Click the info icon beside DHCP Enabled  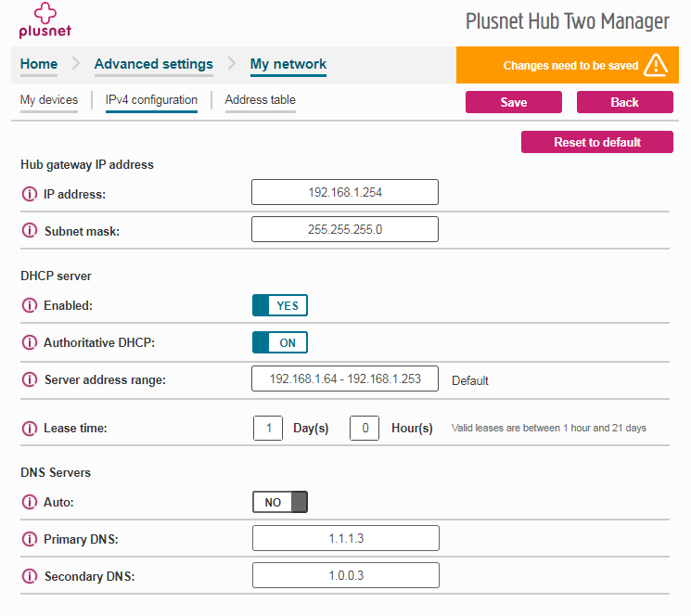(29, 305)
